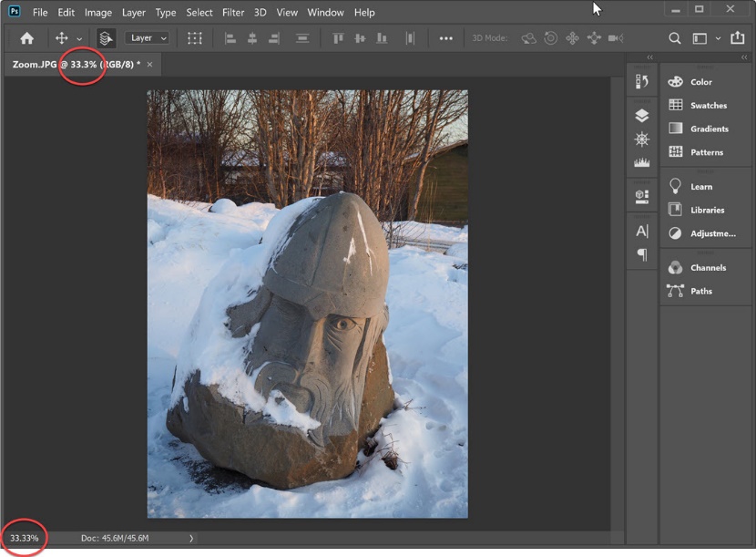Image resolution: width=756 pixels, height=557 pixels.
Task: Click the 3D pan mode icon
Action: 572,38
